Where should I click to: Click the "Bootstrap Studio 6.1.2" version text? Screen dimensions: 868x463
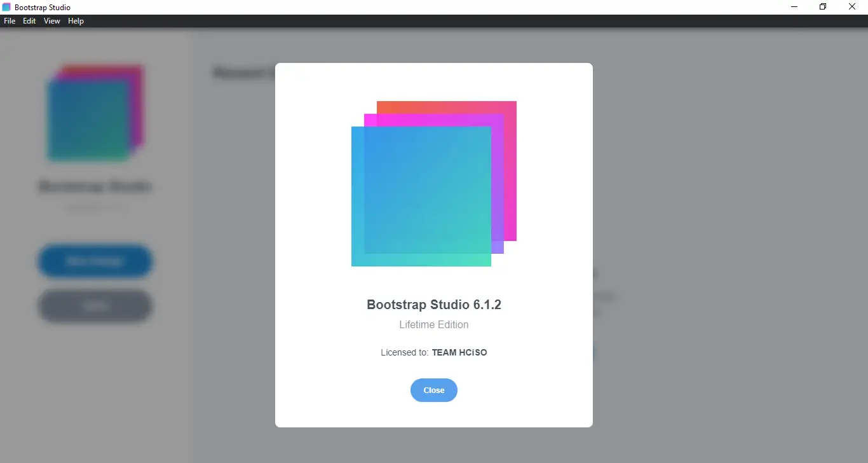[x=434, y=305]
